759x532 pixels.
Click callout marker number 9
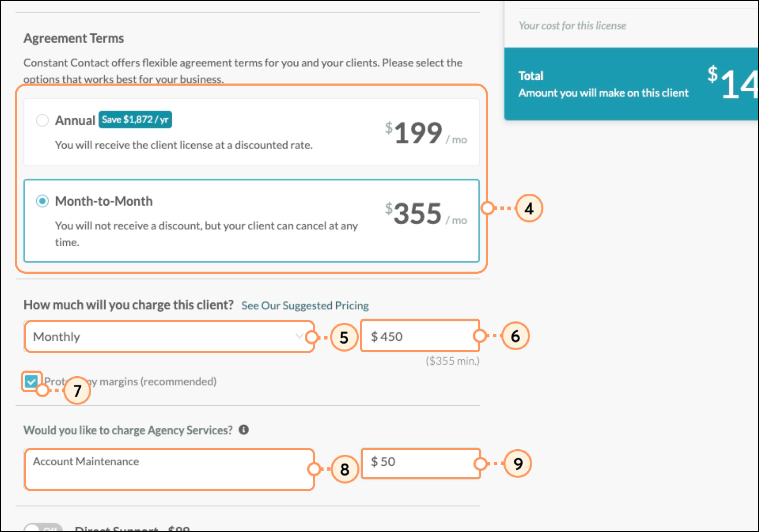(518, 464)
